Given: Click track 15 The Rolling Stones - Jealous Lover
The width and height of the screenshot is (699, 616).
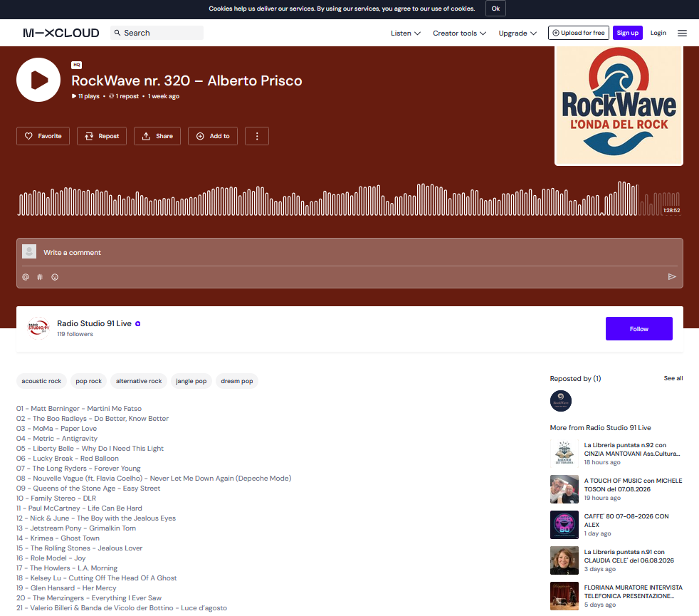Looking at the screenshot, I should pos(79,548).
